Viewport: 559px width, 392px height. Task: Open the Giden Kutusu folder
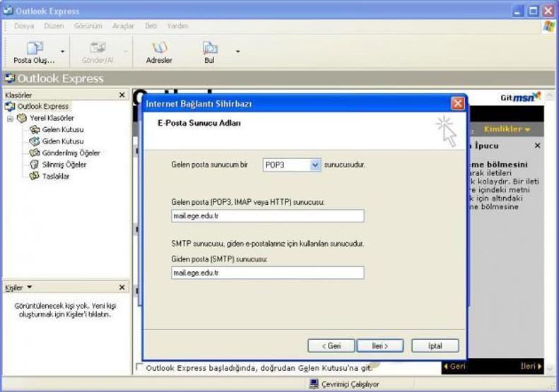(57, 141)
